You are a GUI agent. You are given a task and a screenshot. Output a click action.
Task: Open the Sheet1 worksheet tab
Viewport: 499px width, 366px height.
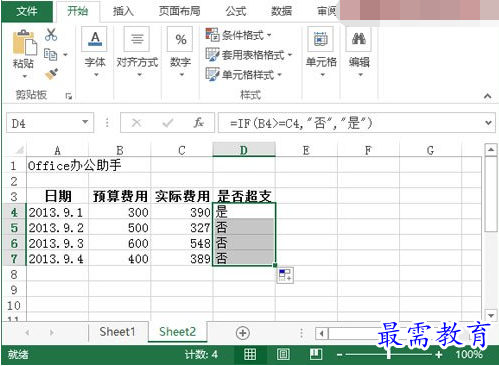pyautogui.click(x=117, y=332)
